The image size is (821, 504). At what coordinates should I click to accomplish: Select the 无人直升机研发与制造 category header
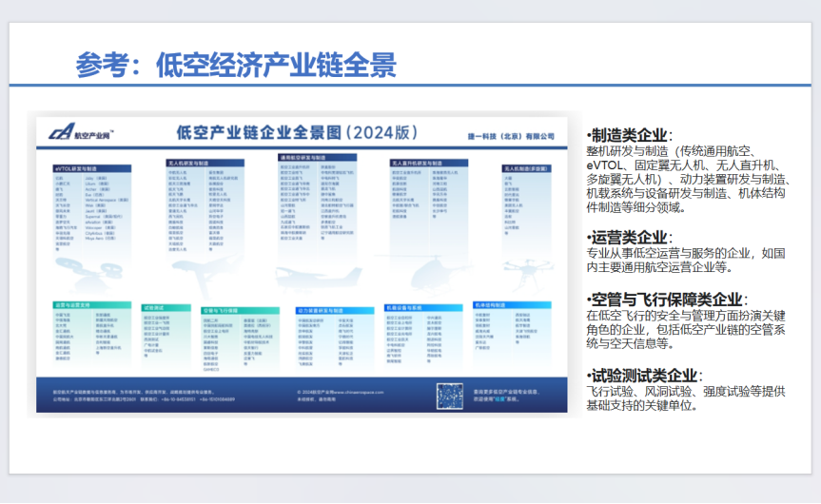[420, 163]
